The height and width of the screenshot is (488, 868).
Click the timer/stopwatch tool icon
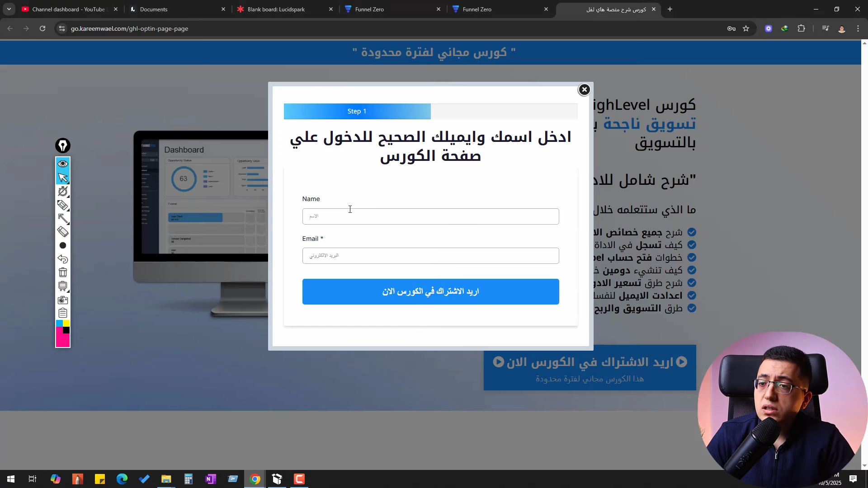tap(63, 192)
